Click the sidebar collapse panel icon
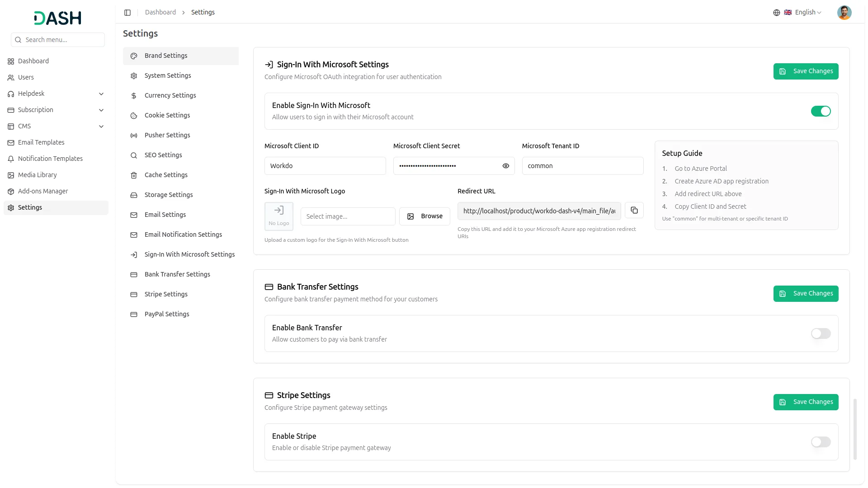 point(127,13)
